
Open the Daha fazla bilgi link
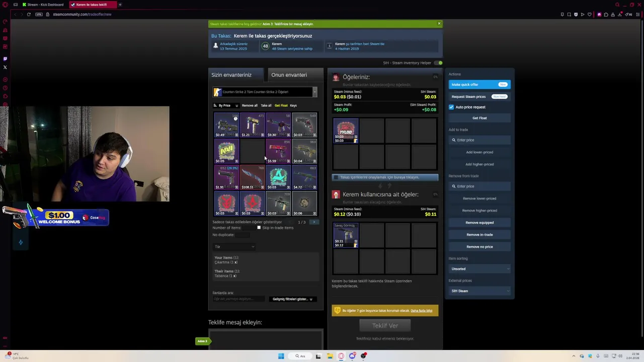click(422, 311)
